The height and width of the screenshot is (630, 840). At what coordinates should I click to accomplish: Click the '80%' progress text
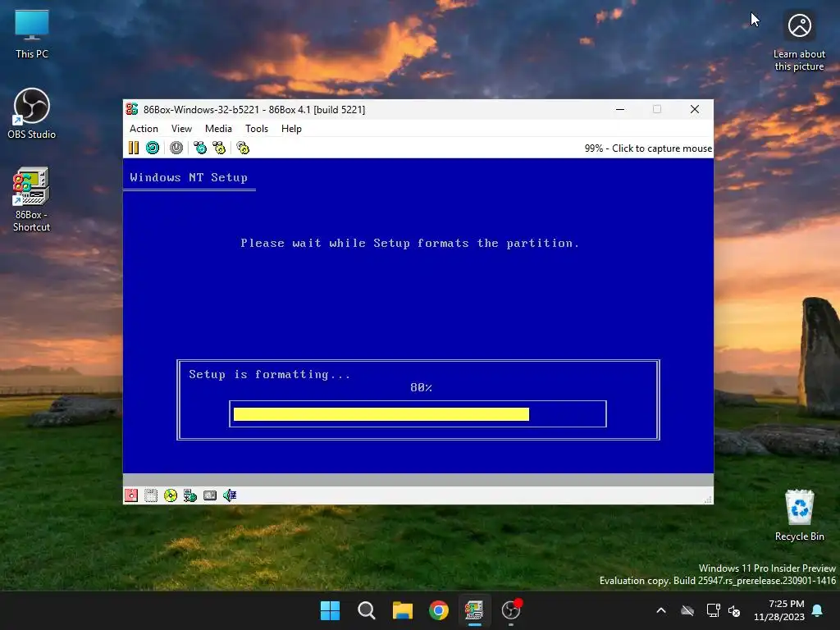click(421, 387)
